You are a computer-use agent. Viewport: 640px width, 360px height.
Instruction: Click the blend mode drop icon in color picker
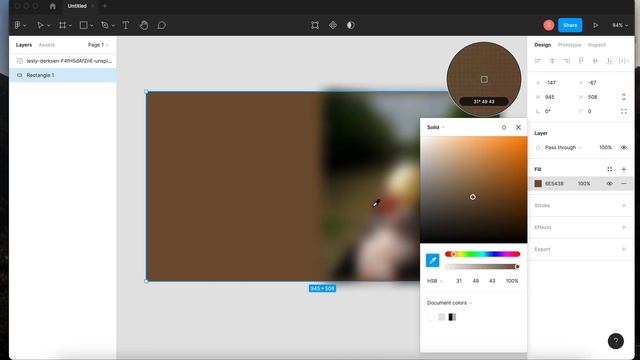coord(504,127)
